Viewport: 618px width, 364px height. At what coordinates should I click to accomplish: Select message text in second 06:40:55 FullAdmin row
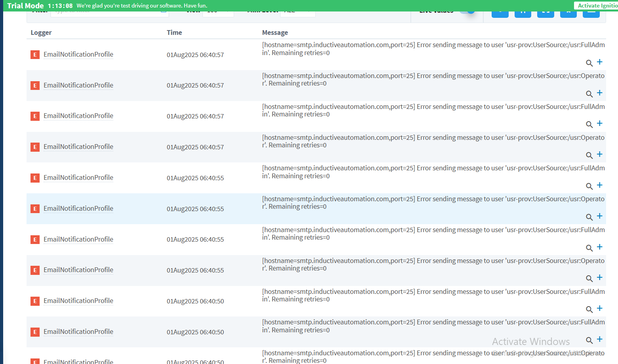point(433,234)
